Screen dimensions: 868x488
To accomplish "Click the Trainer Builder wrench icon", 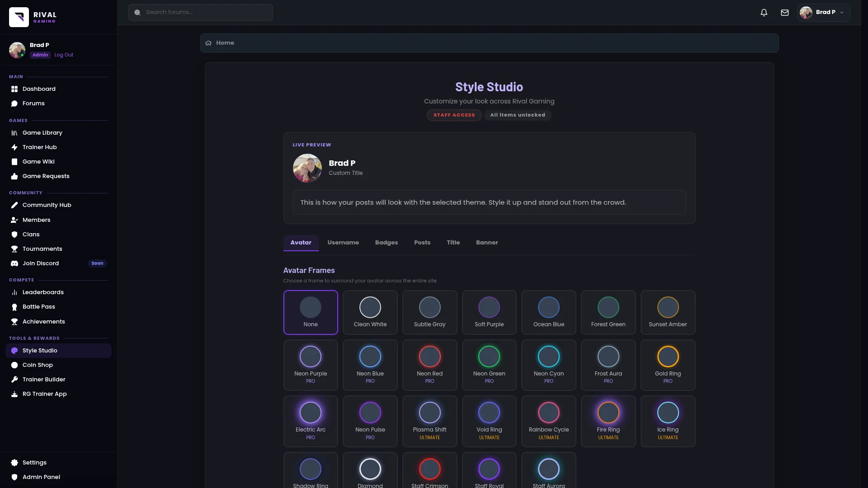I will 14,380.
